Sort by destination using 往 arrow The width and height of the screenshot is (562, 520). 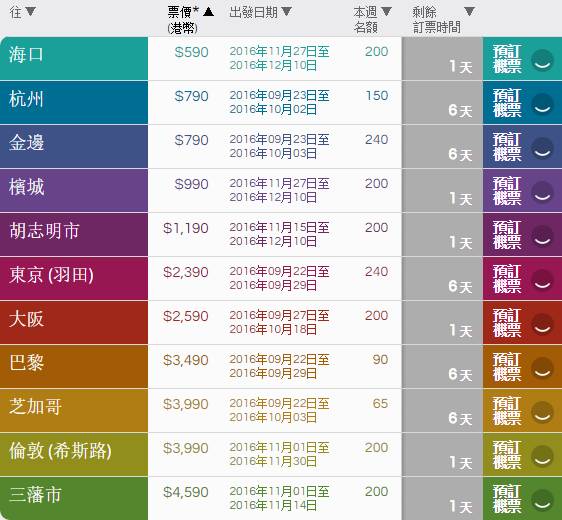coord(31,11)
